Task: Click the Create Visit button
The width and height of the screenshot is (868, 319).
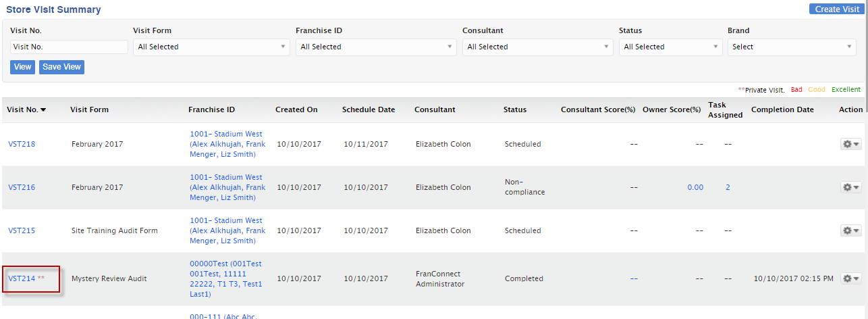Action: point(837,9)
